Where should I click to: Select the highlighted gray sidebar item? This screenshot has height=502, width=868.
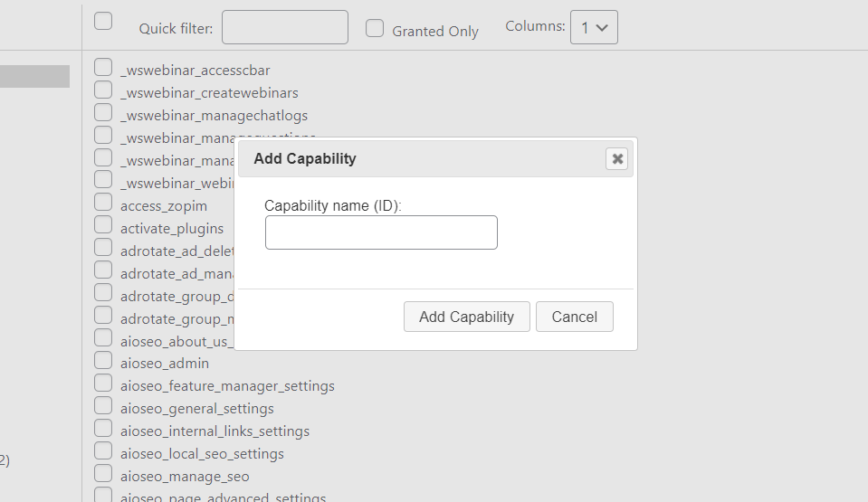point(34,77)
